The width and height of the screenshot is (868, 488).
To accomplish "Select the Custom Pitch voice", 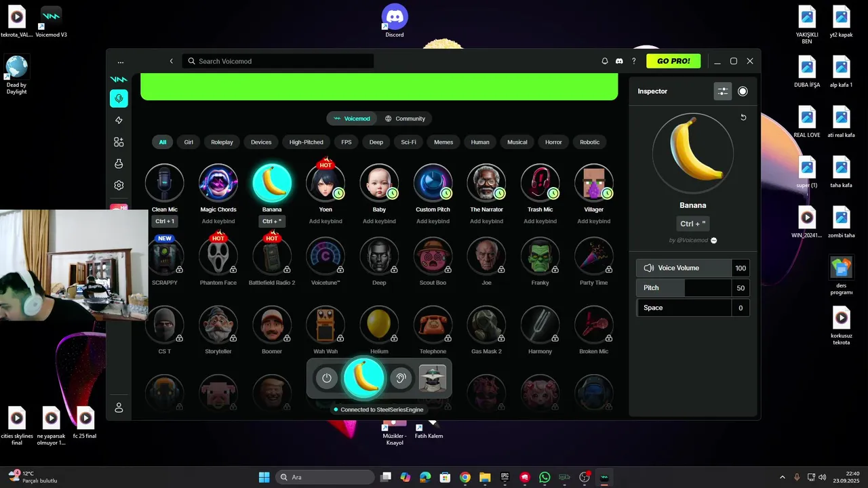I will pos(433,183).
